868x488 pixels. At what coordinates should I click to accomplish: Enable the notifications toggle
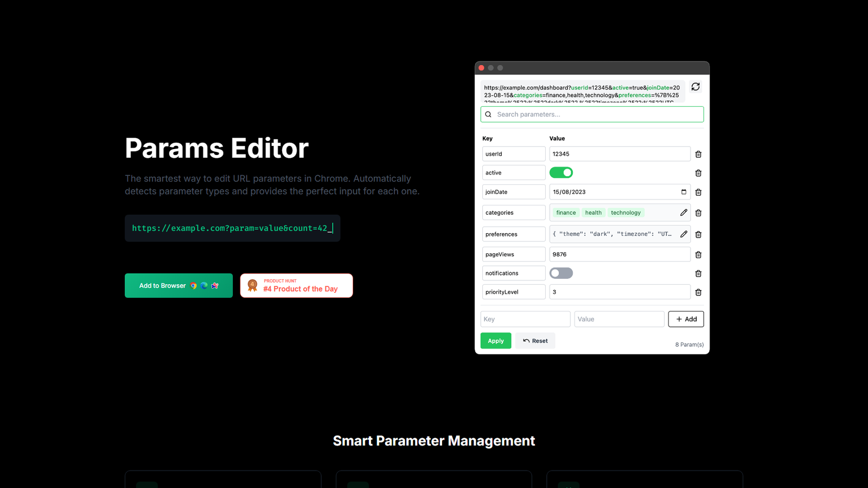click(x=561, y=273)
